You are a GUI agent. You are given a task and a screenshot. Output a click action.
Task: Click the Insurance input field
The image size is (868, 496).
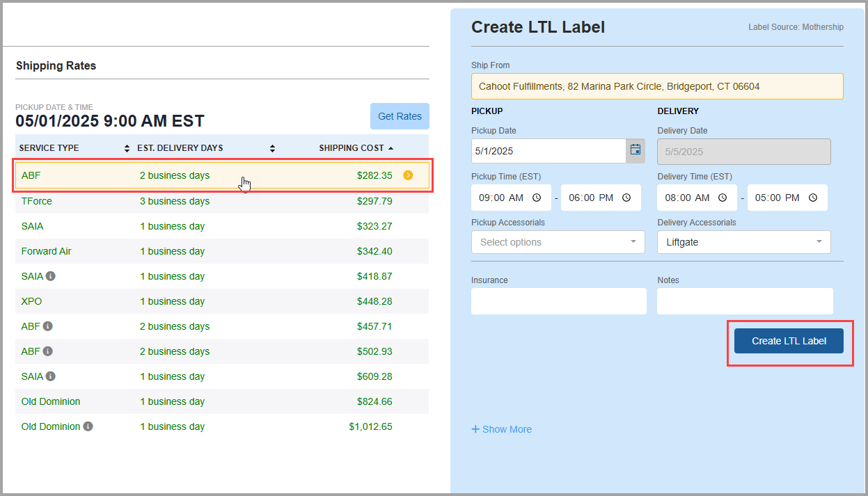[x=559, y=301]
